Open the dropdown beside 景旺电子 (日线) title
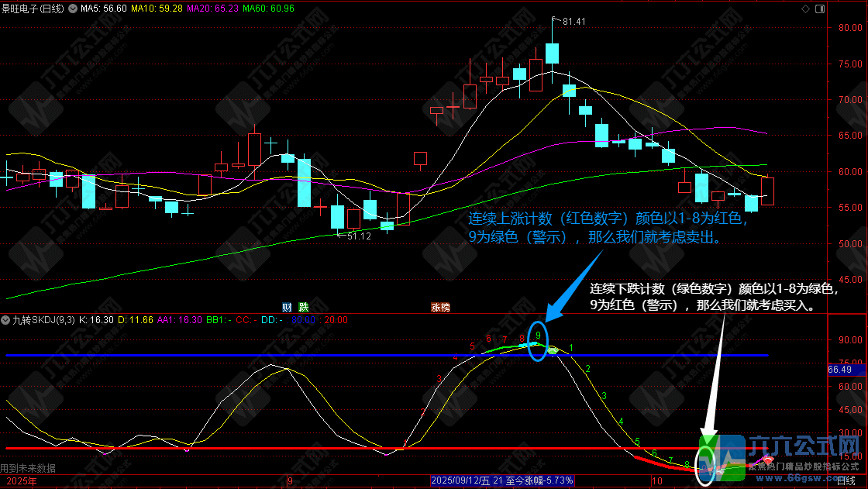 pos(73,9)
